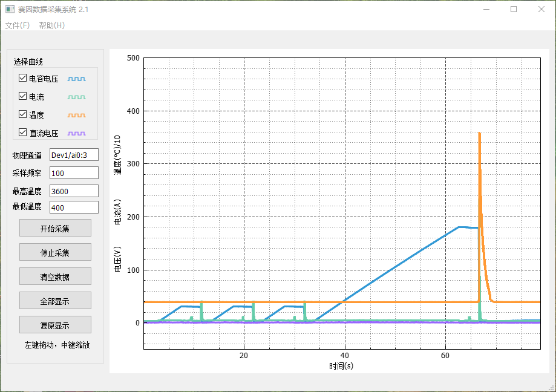The image size is (556, 392).
Task: Click the 复原显示 button
Action: coord(55,325)
